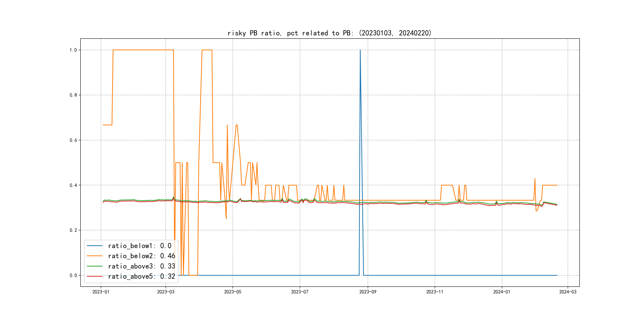Click the orange ratio_below2 legend line

(94, 256)
